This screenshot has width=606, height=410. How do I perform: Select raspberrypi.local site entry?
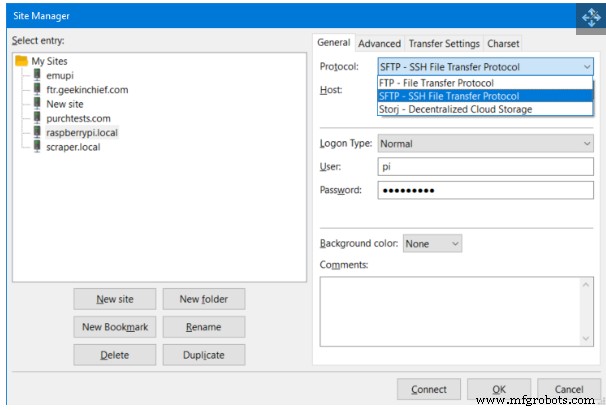(x=82, y=133)
